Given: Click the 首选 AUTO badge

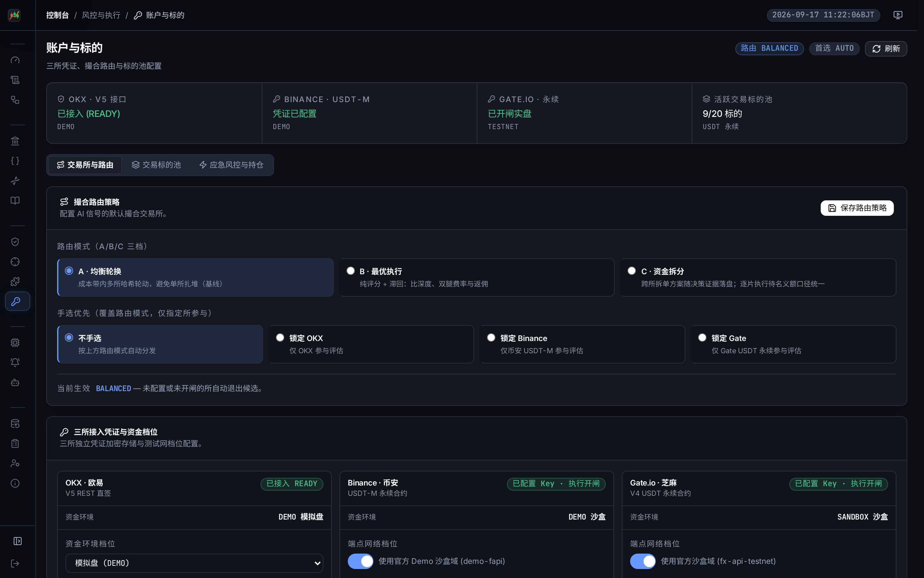Looking at the screenshot, I should pos(834,48).
